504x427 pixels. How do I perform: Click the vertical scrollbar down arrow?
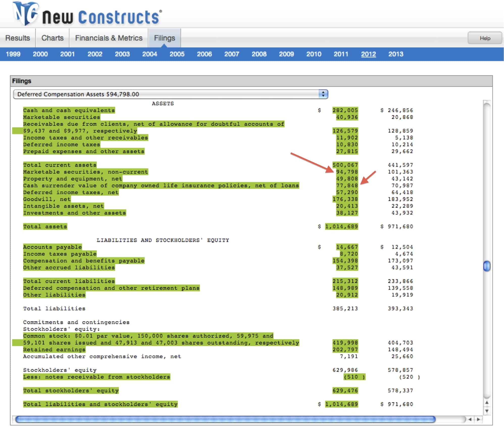click(x=487, y=411)
